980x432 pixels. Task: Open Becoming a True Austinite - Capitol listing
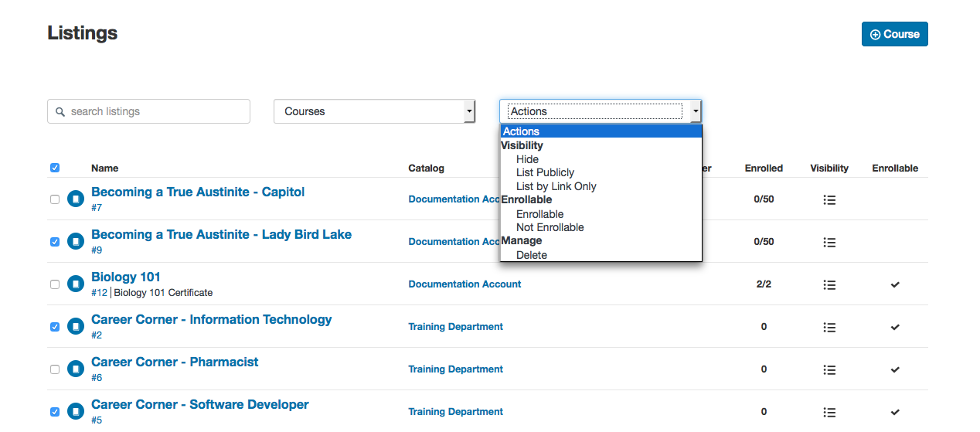click(198, 192)
